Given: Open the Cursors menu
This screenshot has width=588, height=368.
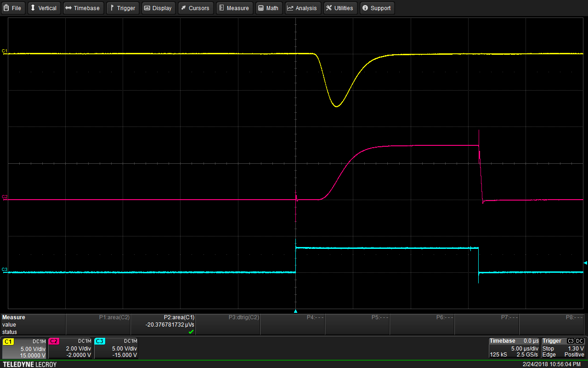Looking at the screenshot, I should point(195,8).
